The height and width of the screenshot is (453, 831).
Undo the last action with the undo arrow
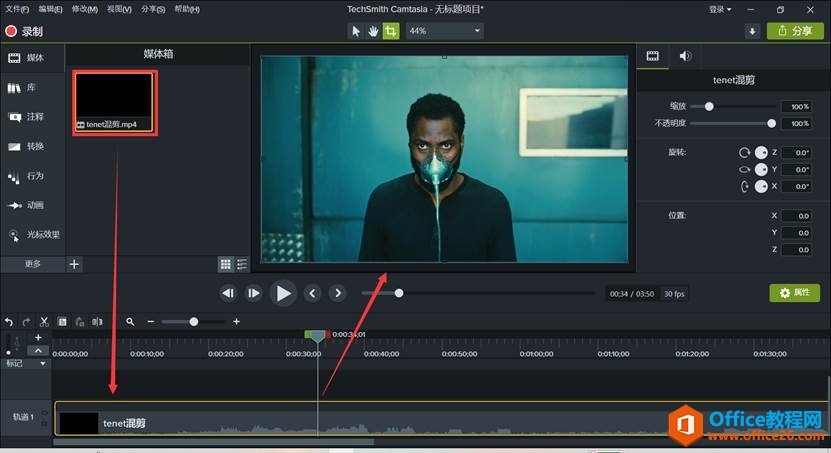[9, 322]
